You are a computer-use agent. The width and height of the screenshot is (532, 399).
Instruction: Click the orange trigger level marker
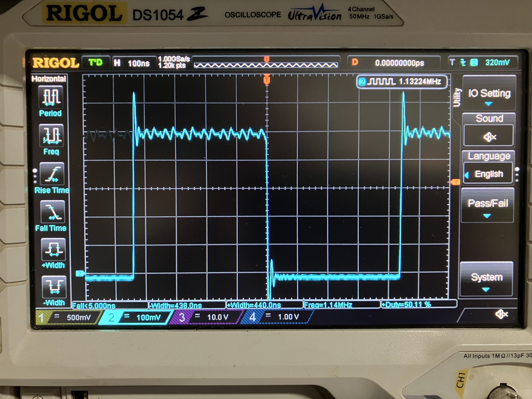pyautogui.click(x=455, y=182)
